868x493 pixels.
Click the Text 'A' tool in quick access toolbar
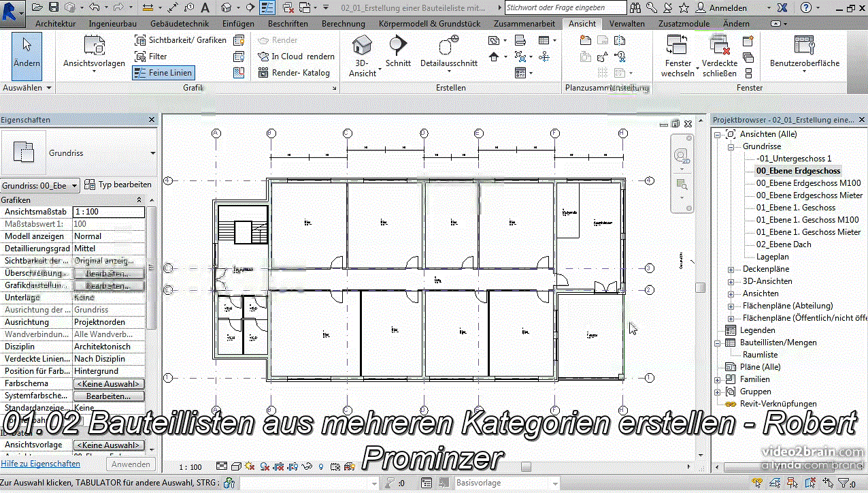click(x=204, y=8)
